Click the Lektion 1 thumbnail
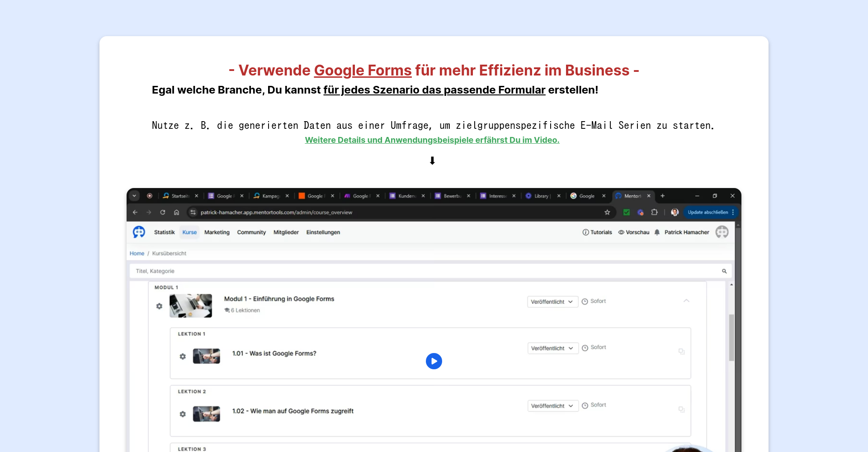The image size is (868, 452). pyautogui.click(x=207, y=356)
